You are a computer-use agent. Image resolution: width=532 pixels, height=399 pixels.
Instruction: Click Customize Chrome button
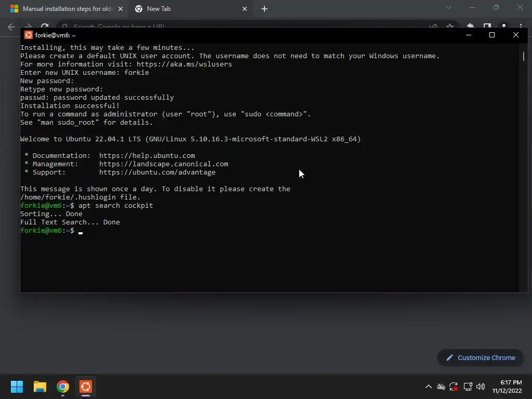(481, 357)
